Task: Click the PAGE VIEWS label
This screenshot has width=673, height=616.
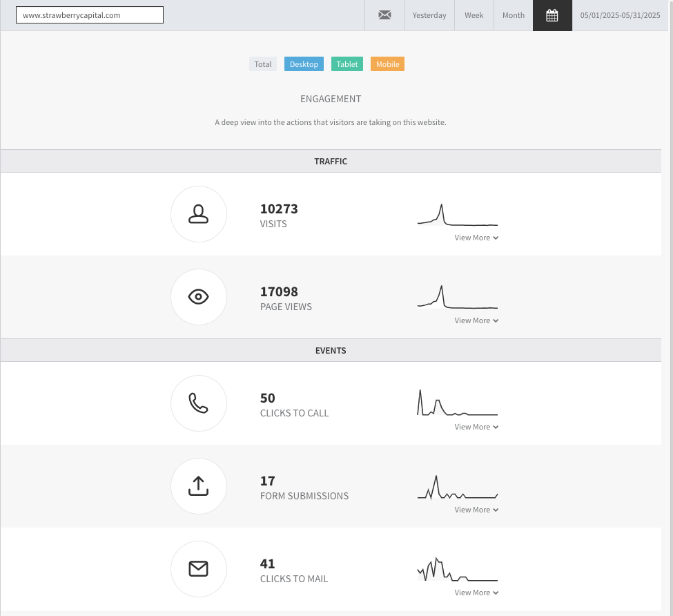Action: point(286,307)
